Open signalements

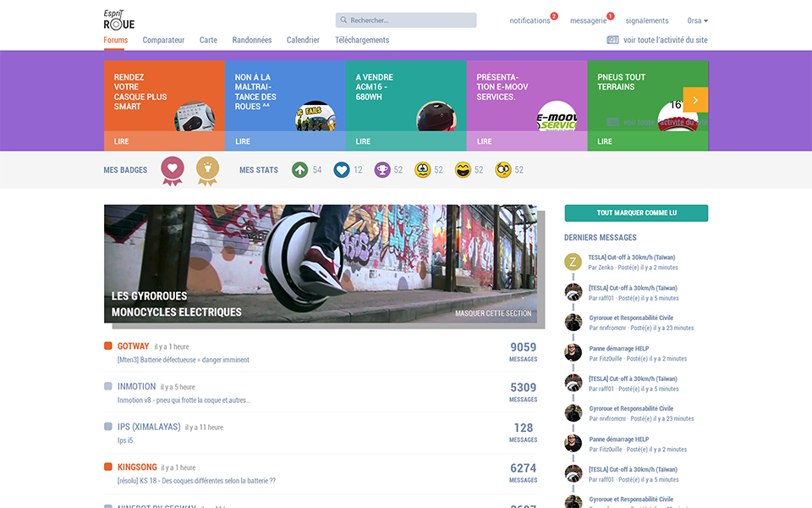pos(647,20)
